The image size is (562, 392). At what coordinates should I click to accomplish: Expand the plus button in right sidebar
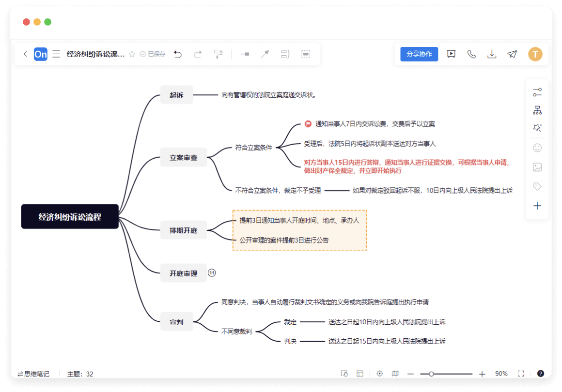coord(537,206)
